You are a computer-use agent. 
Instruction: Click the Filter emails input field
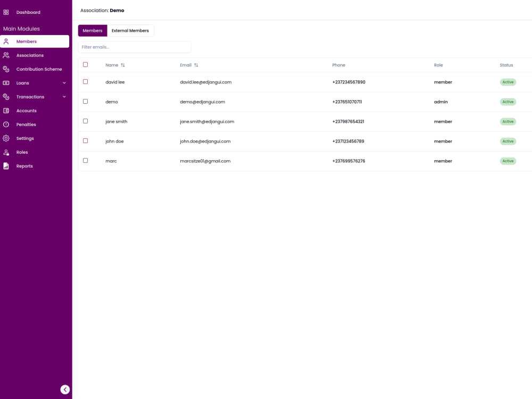point(135,47)
